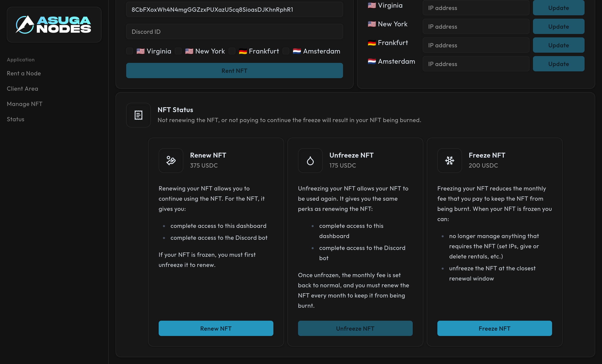Check the Frankfurt region checkbox
This screenshot has height=364, width=602.
click(232, 51)
